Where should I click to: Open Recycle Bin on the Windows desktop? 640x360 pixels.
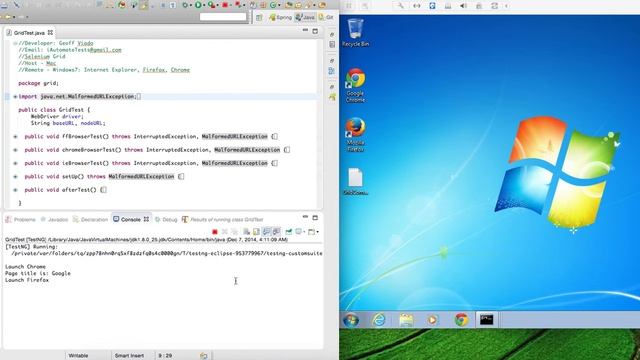click(356, 33)
